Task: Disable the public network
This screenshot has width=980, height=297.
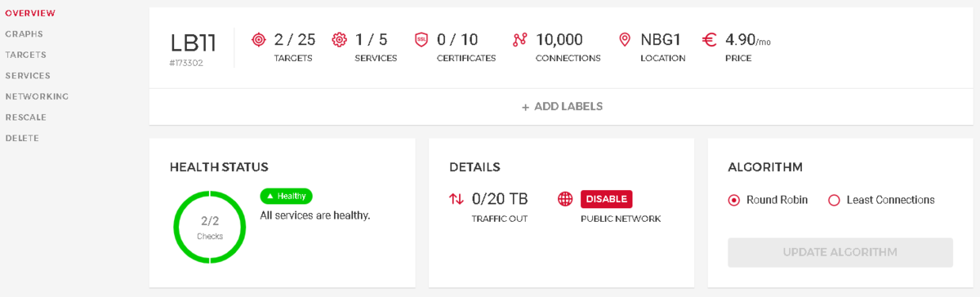Action: [x=607, y=199]
